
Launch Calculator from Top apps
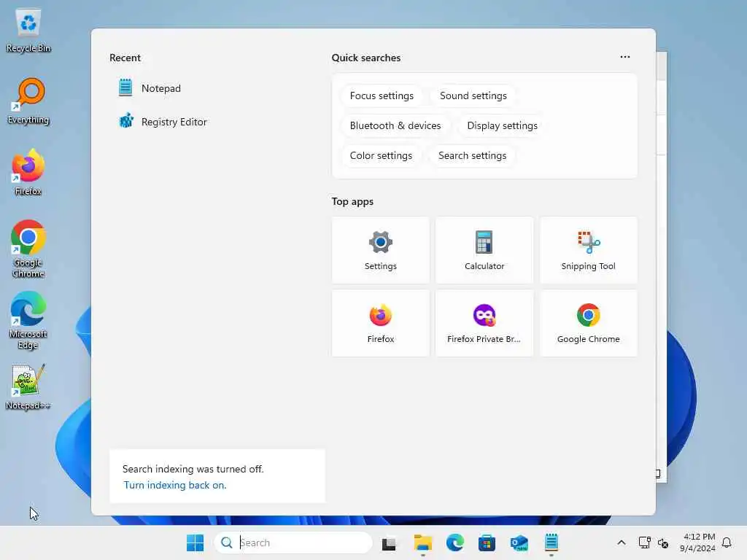[x=484, y=250]
